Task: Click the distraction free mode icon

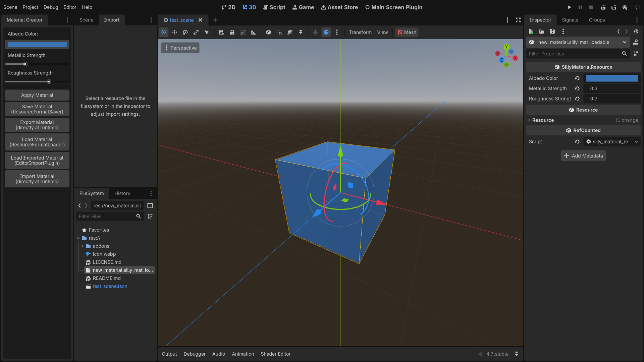Action: (x=518, y=20)
